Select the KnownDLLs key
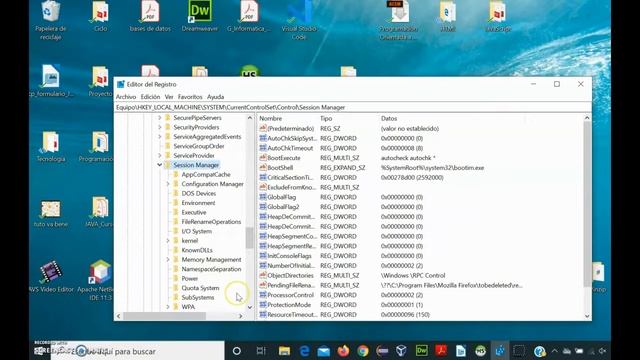 pyautogui.click(x=197, y=250)
